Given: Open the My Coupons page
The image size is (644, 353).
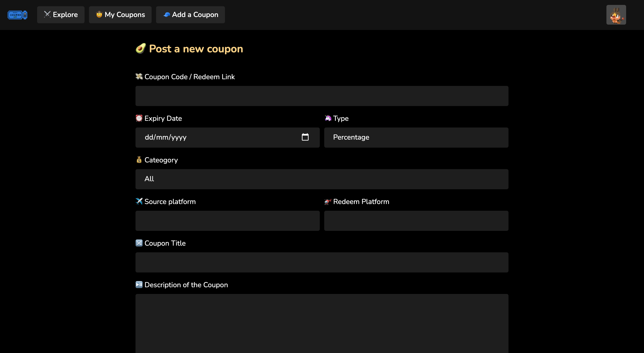Looking at the screenshot, I should [120, 15].
